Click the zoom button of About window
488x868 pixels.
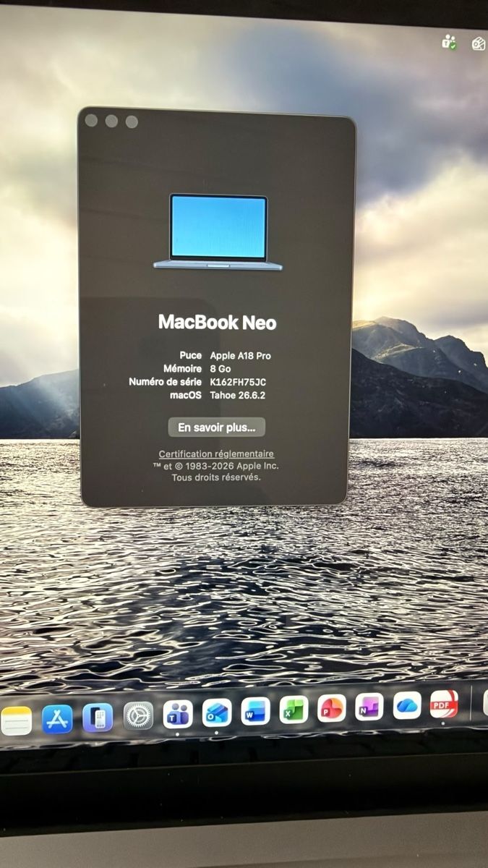tap(132, 122)
